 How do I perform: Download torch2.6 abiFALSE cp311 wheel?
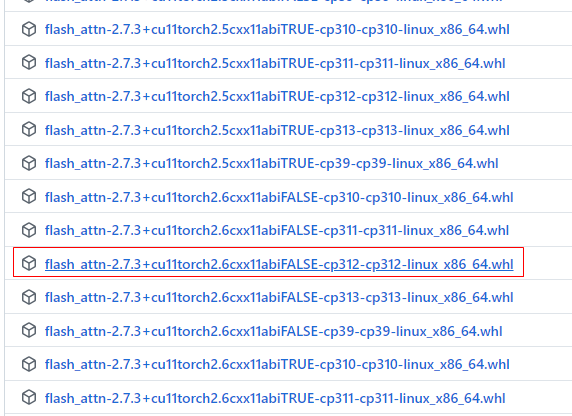pyautogui.click(x=277, y=231)
